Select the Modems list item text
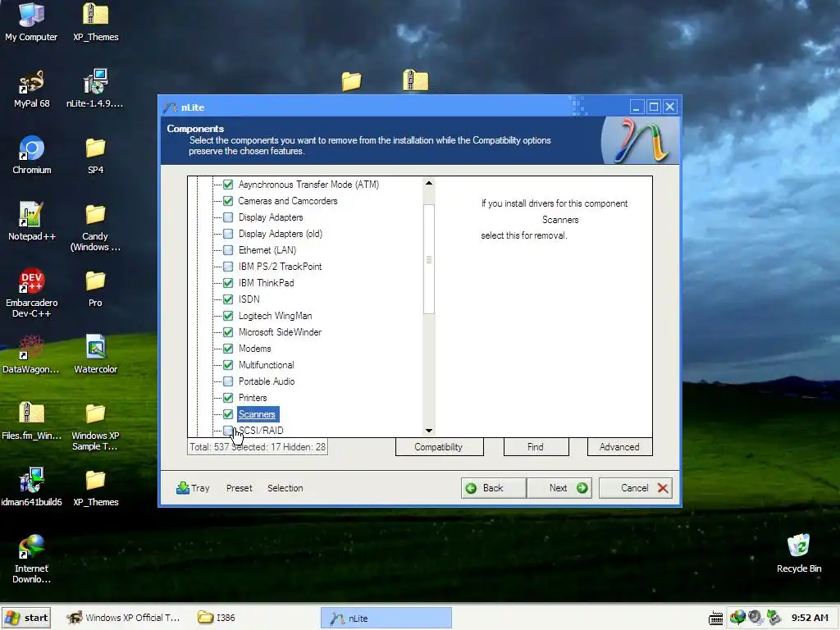Screen dimensions: 840x630 pos(255,349)
